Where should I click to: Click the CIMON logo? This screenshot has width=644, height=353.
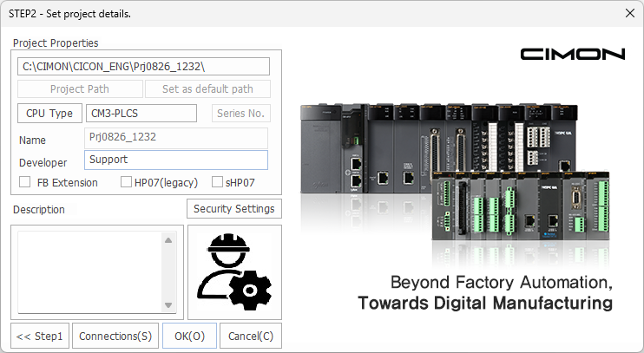572,54
